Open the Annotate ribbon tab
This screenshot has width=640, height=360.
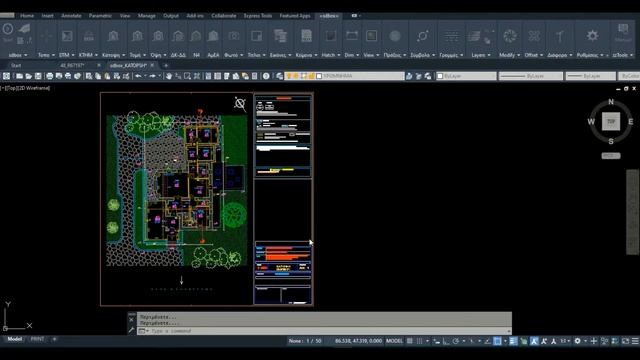(x=71, y=16)
